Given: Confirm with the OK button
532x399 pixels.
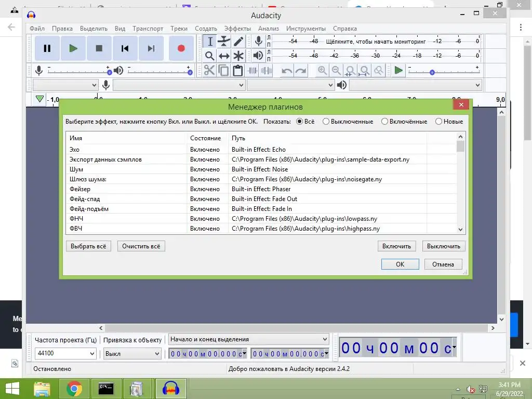Looking at the screenshot, I should (x=400, y=264).
